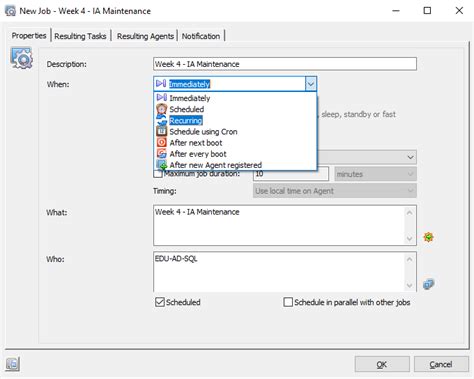The width and height of the screenshot is (474, 379).
Task: Confirm with the OK button
Action: click(x=382, y=364)
